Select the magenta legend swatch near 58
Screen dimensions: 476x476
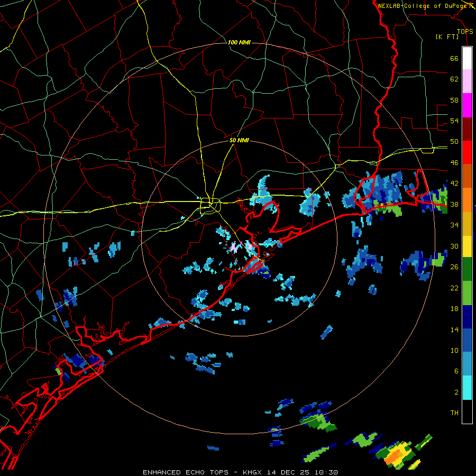pos(467,105)
